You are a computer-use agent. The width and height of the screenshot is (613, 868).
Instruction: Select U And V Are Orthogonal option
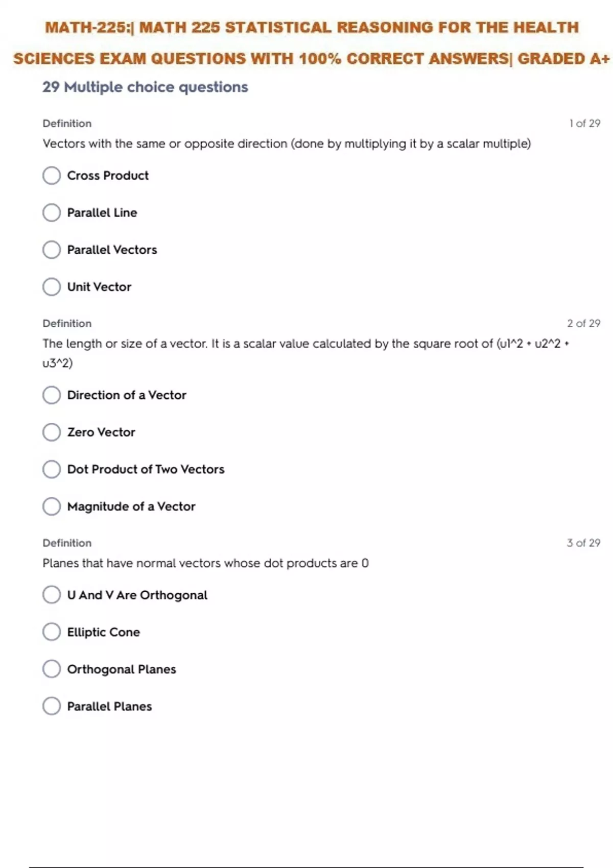52,595
